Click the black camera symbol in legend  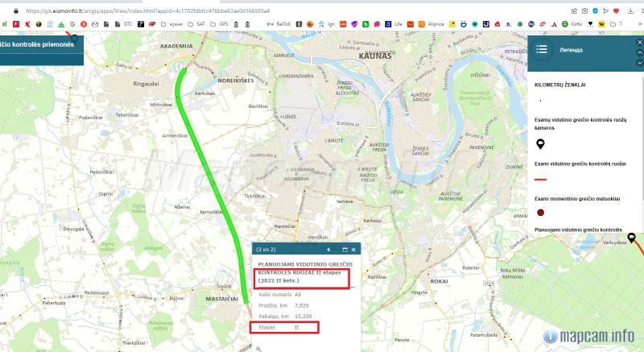click(541, 144)
